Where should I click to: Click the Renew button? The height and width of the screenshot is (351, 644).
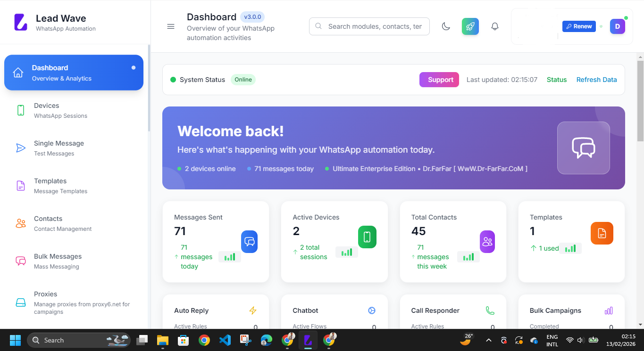(x=579, y=26)
